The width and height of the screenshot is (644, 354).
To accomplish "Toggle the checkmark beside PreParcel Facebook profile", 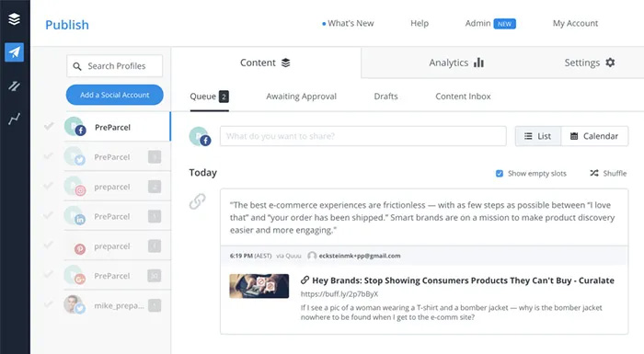I will pyautogui.click(x=49, y=126).
